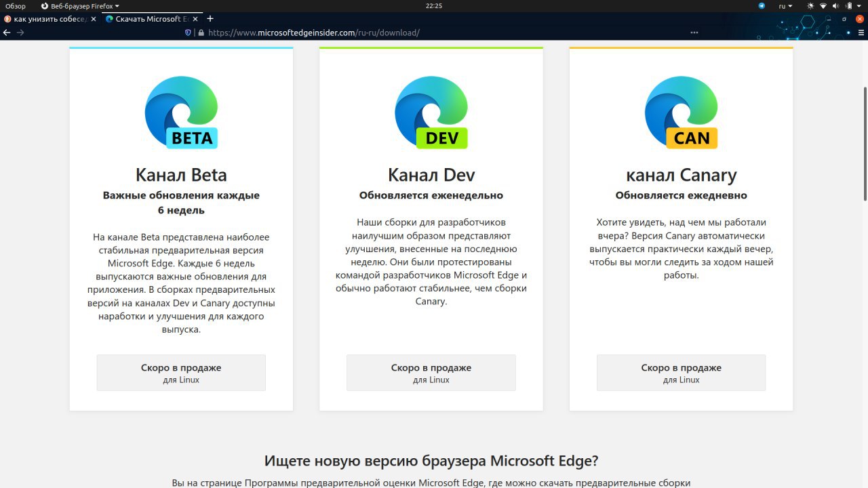The image size is (868, 488).
Task: Click the Edge Dev channel logo
Action: click(x=431, y=113)
